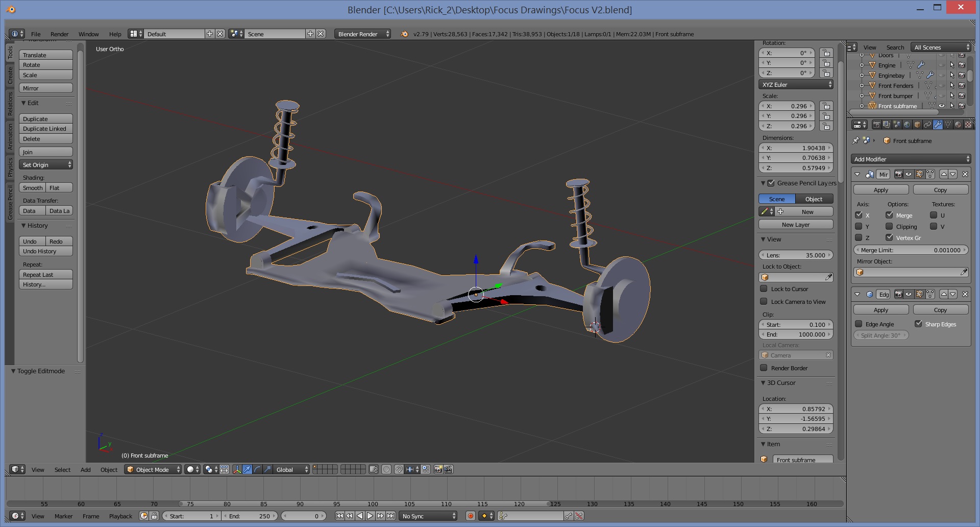Open the XYZ Euler rotation mode dropdown

796,85
